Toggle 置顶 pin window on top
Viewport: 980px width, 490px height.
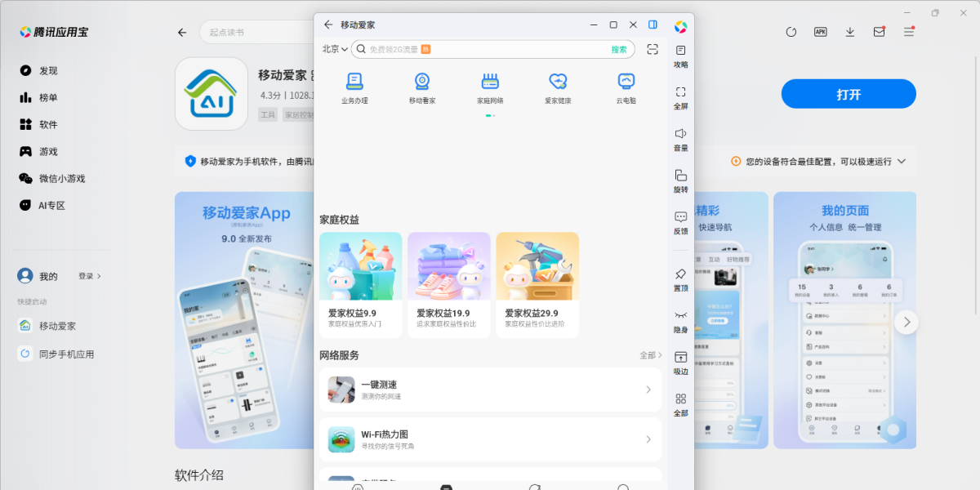680,274
